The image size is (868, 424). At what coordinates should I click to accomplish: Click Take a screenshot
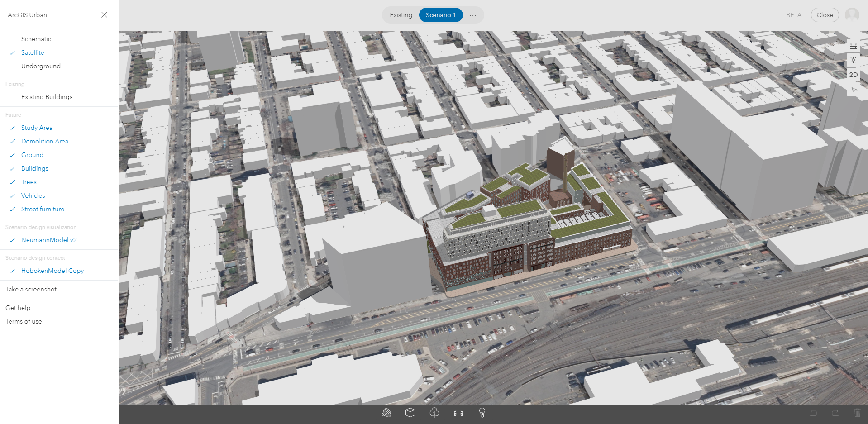pyautogui.click(x=31, y=289)
